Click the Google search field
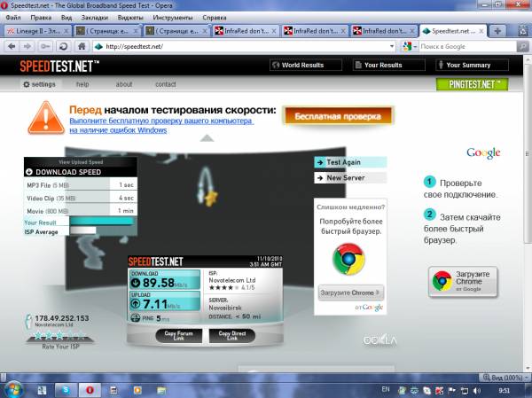Viewport: 532px width, 398px height. 467,46
